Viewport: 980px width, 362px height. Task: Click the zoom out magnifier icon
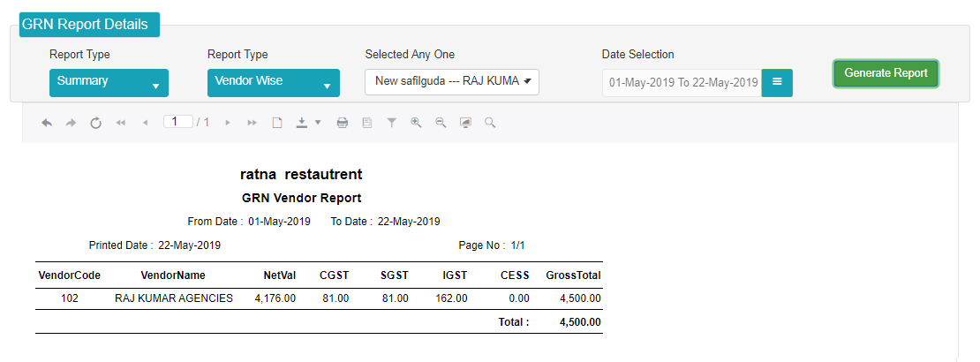(441, 123)
